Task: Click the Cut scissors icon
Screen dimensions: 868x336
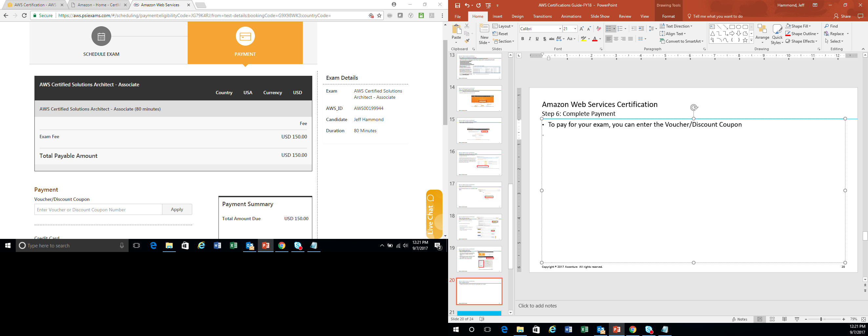Action: click(x=467, y=26)
